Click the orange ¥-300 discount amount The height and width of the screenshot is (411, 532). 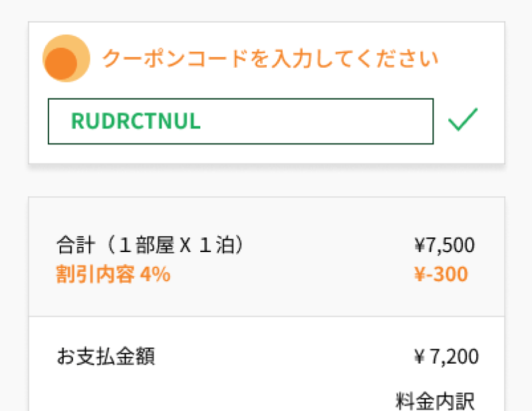tap(441, 274)
